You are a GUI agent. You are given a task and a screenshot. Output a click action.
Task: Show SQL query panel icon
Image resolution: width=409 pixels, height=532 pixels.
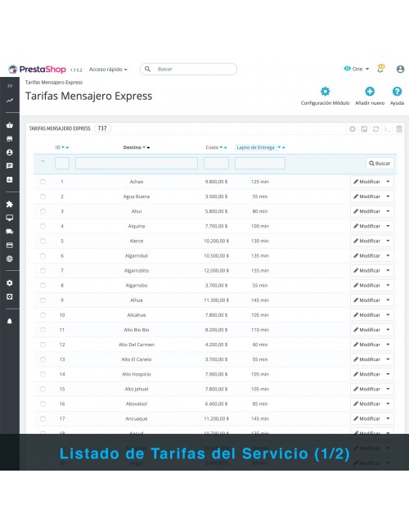387,129
